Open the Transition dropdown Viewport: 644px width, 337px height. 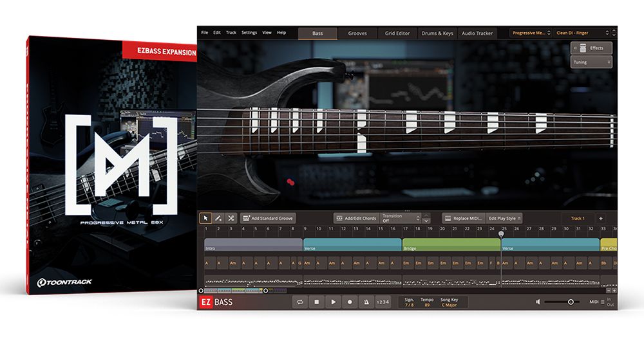tap(401, 219)
